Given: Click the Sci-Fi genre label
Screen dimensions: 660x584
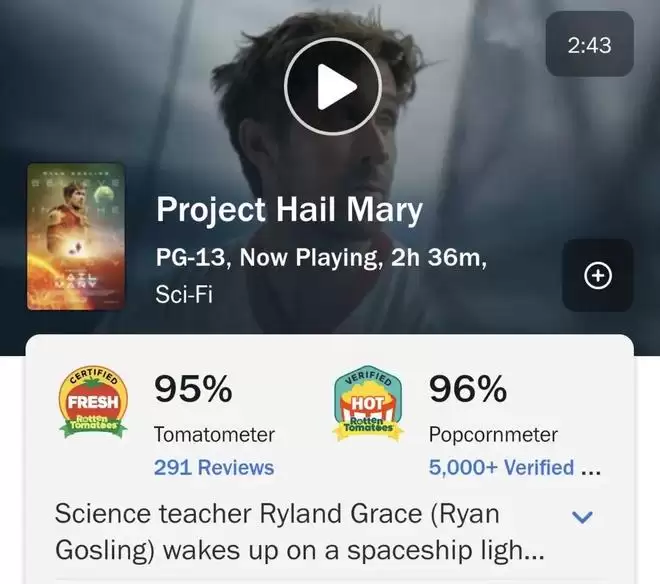Looking at the screenshot, I should point(185,295).
